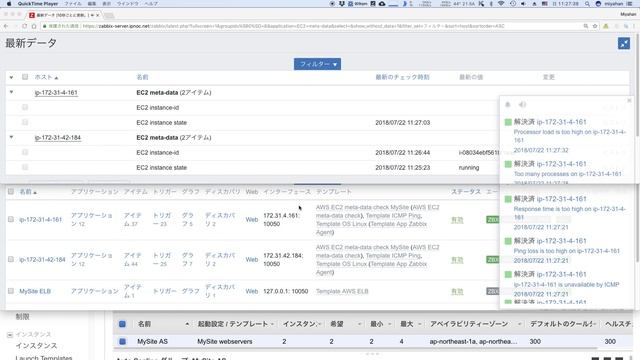Exit Zabbix fullscreen mode via blue arrow icon

pyautogui.click(x=624, y=43)
